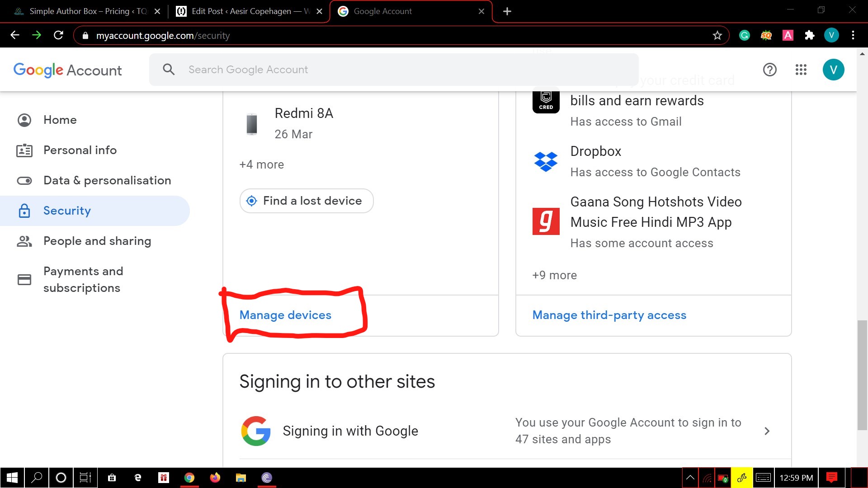This screenshot has width=868, height=488.
Task: Expand the +4 more devices list
Action: point(261,164)
